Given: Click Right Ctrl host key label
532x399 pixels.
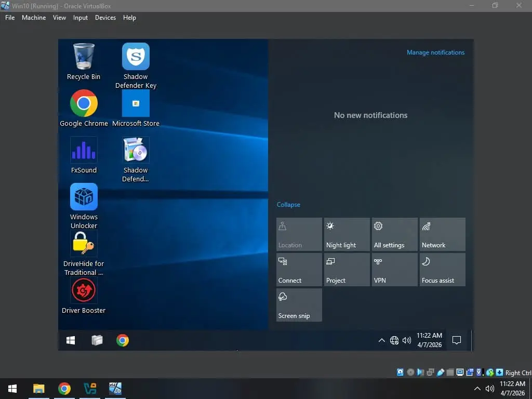Looking at the screenshot, I should coord(518,373).
